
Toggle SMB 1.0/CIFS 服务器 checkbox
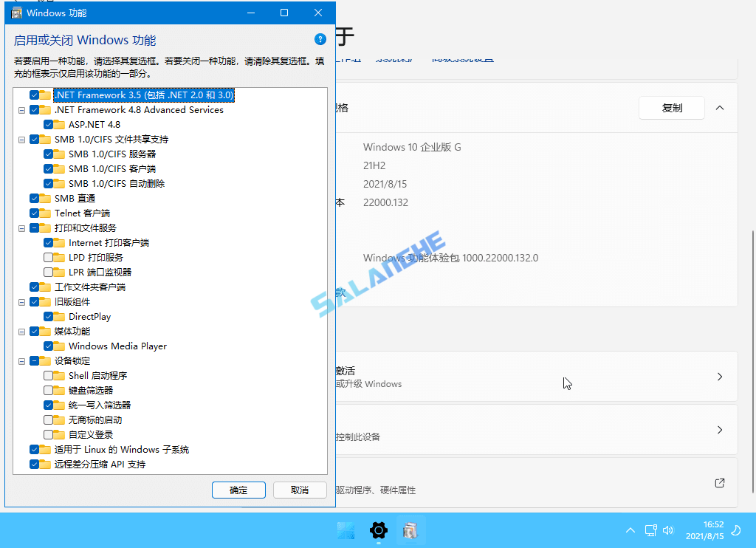tap(48, 154)
